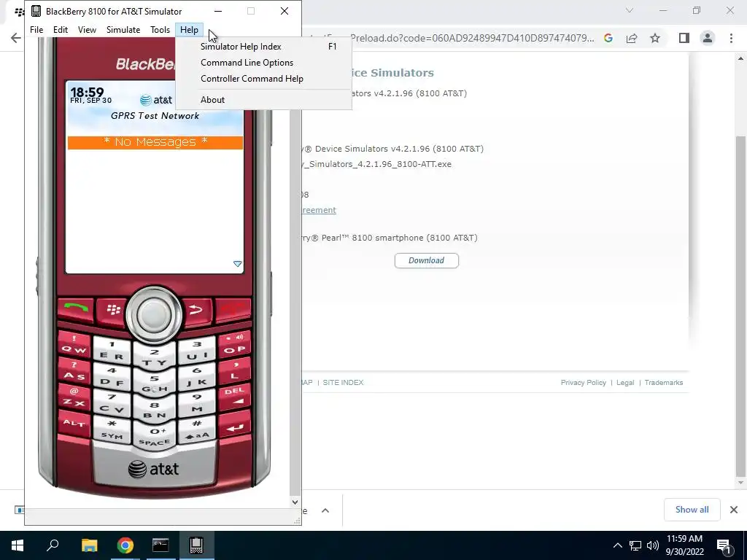The width and height of the screenshot is (747, 560).
Task: Click browser page scrollbar down arrow
Action: (740, 483)
